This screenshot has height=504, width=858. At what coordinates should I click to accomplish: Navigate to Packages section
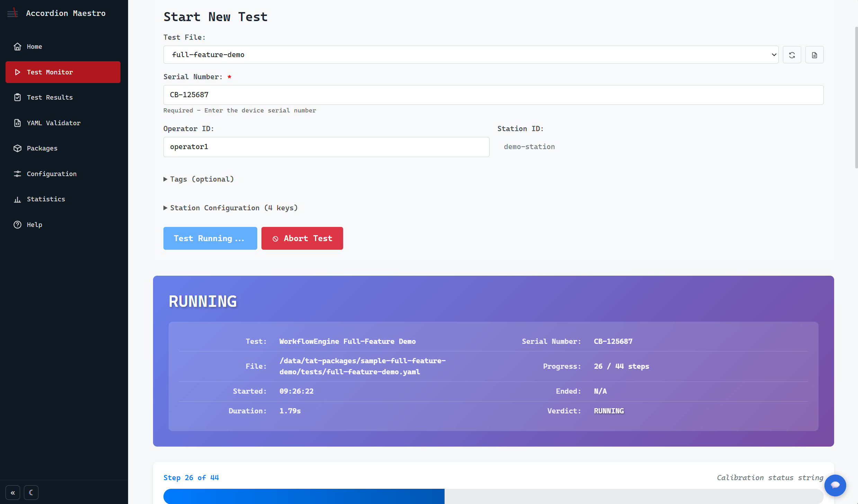63,148
